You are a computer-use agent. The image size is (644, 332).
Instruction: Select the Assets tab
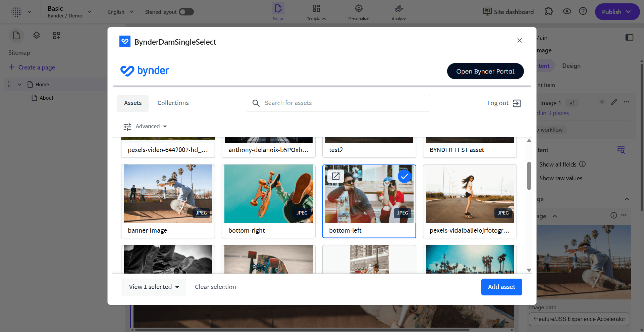coord(133,103)
